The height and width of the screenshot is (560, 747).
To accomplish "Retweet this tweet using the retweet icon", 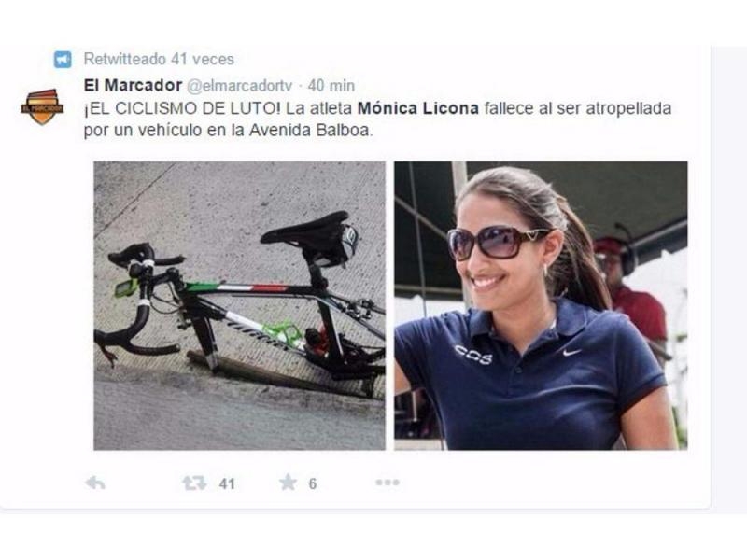I will (194, 483).
